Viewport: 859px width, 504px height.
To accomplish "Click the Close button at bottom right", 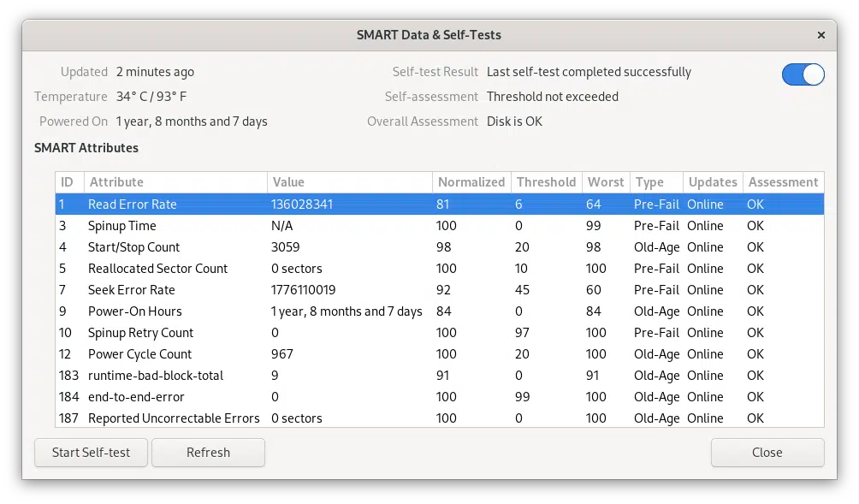I will pyautogui.click(x=767, y=453).
